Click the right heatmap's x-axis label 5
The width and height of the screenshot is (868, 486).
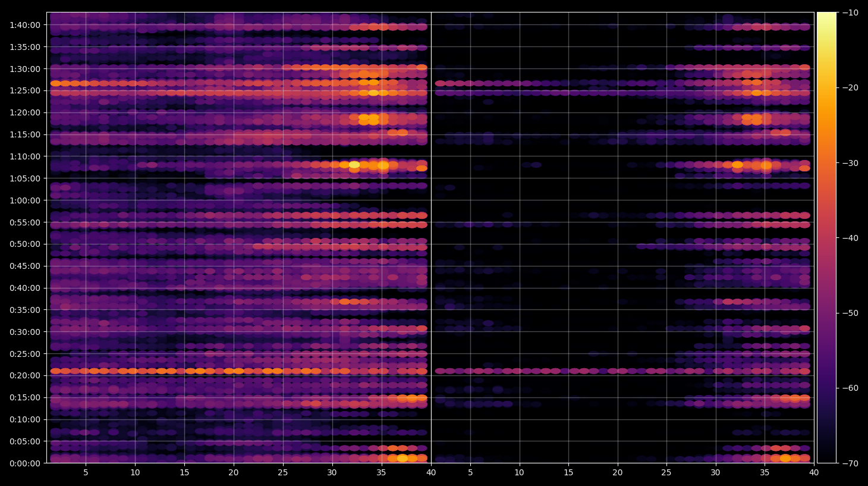pyautogui.click(x=470, y=473)
